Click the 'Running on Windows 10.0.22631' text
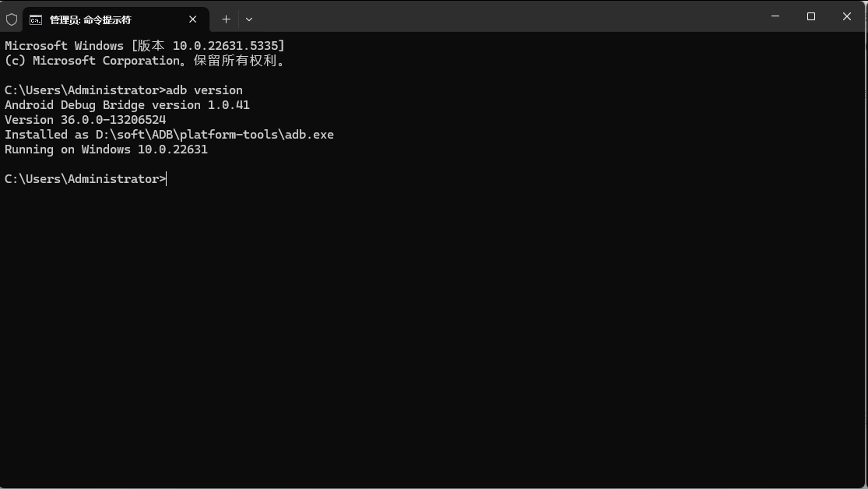This screenshot has height=489, width=868. (106, 149)
